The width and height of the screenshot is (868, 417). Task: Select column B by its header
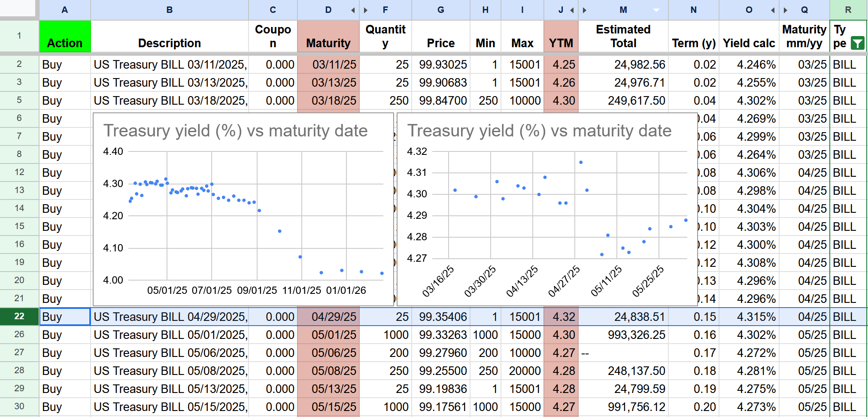tap(170, 10)
